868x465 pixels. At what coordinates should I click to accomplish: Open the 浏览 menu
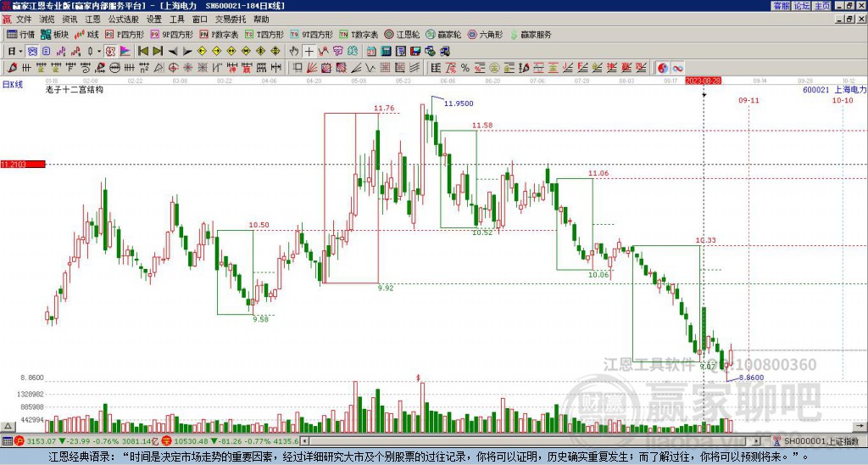tap(47, 20)
